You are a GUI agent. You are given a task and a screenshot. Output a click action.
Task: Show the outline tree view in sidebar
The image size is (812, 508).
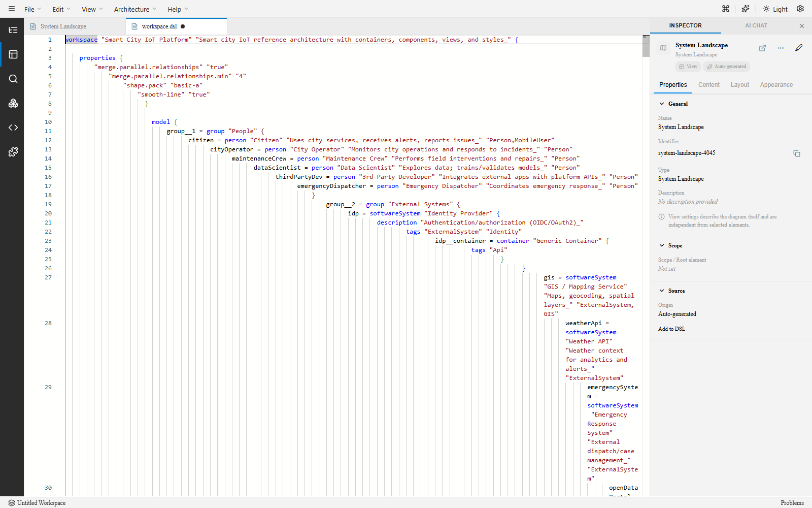coord(13,30)
